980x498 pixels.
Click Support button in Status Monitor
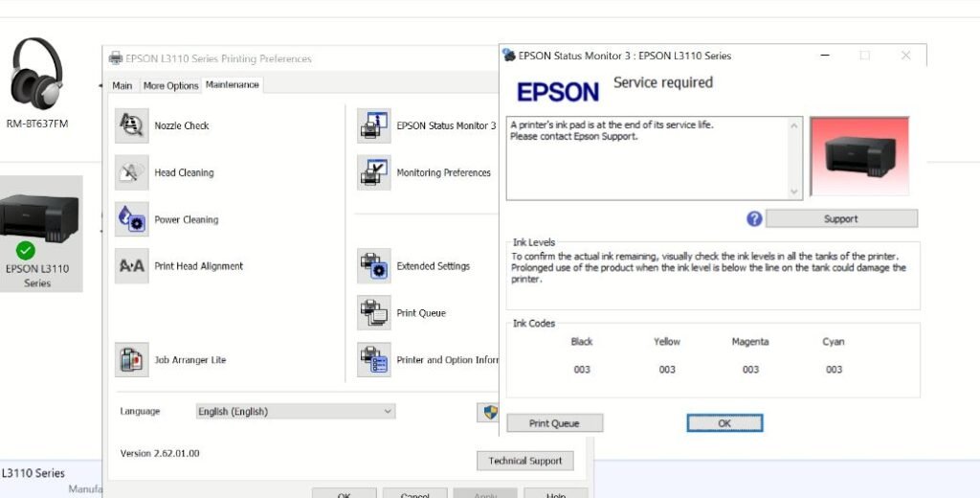pos(841,219)
